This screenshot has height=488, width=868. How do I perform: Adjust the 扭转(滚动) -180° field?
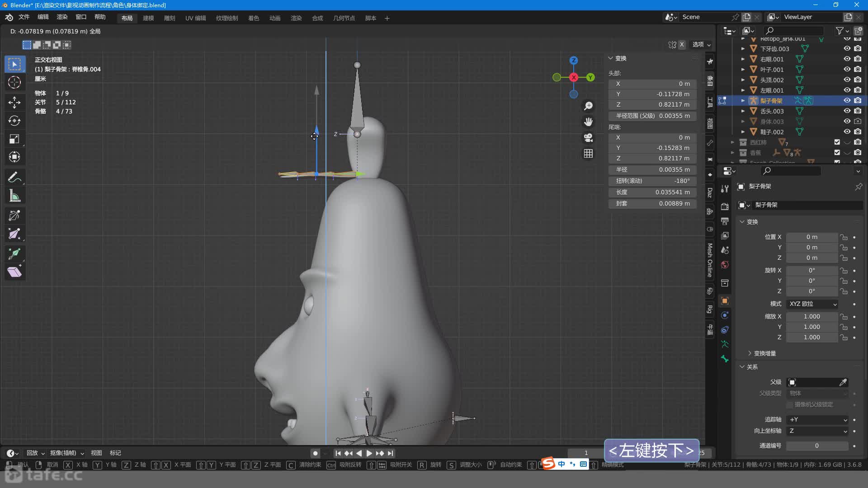pos(652,181)
